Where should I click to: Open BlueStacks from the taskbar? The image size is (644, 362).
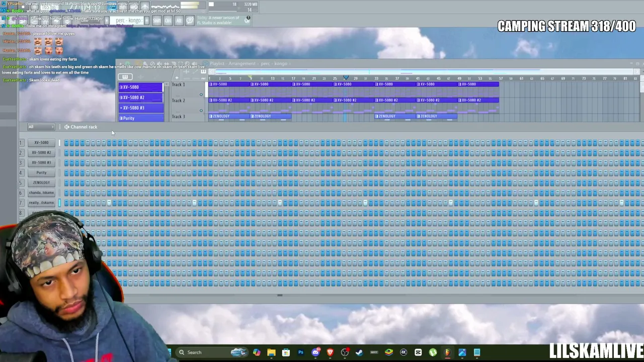pyautogui.click(x=388, y=352)
